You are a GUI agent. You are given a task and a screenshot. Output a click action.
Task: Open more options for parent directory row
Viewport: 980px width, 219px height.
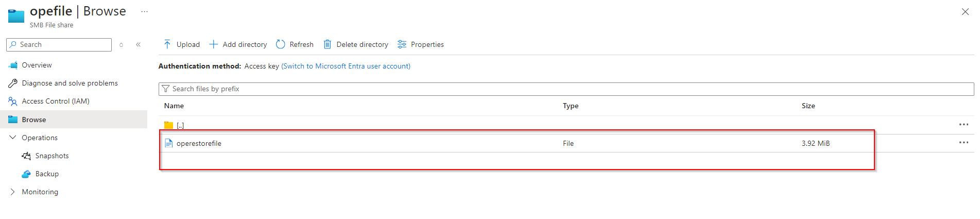pyautogui.click(x=964, y=125)
